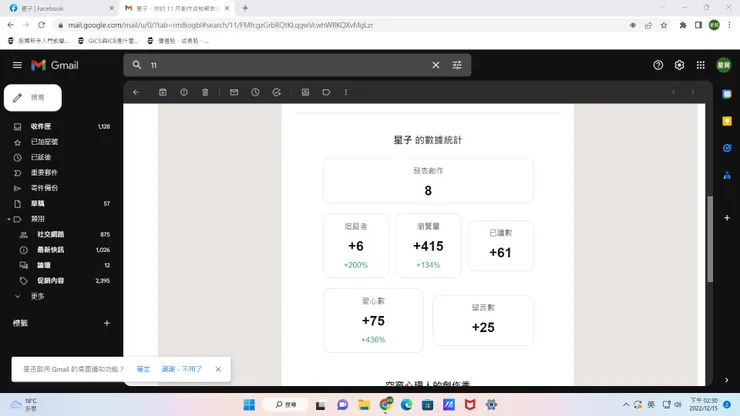Viewport: 740px width, 416px height.
Task: Open a new browser tab
Action: tap(245, 8)
